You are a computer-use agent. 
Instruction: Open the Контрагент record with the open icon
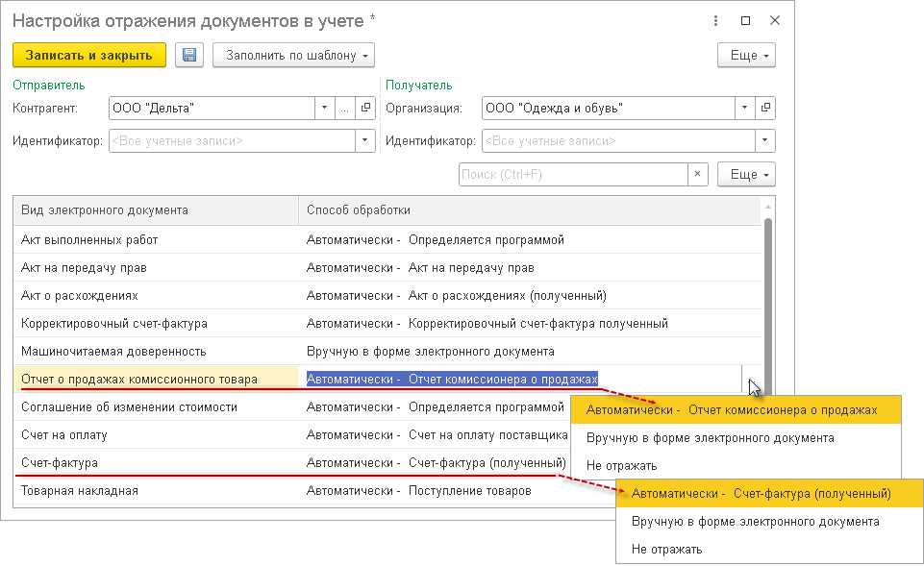365,109
